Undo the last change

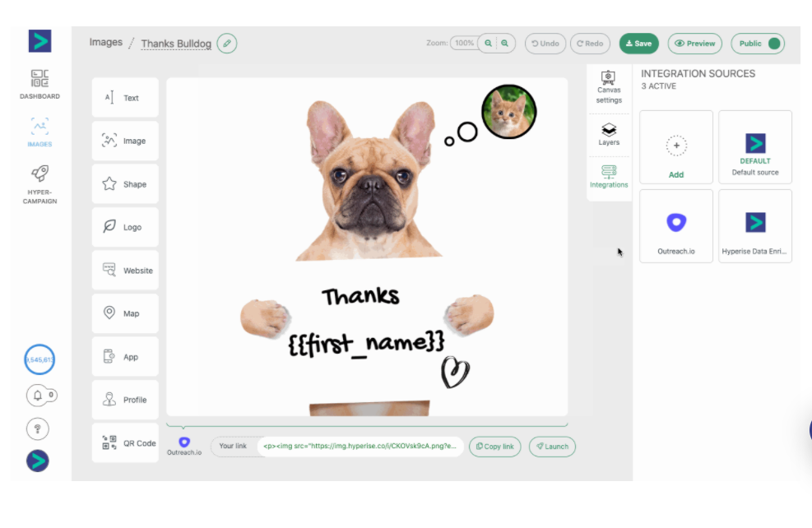(545, 43)
